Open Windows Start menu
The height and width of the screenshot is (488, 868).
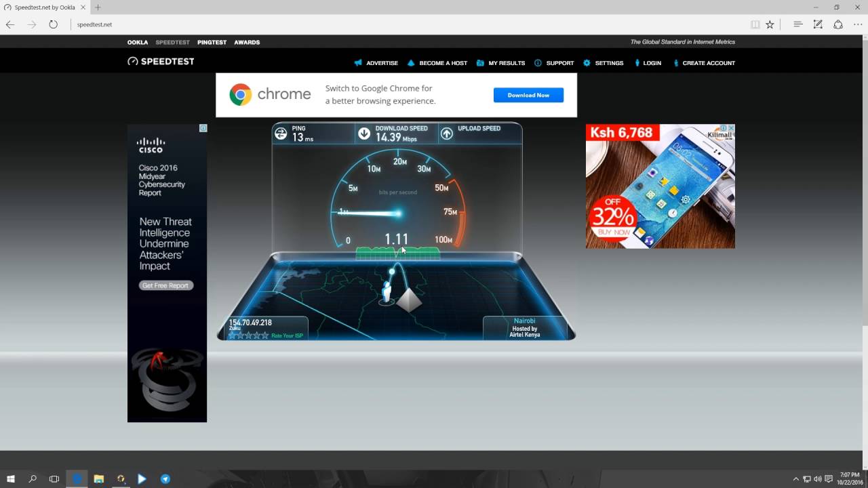10,479
